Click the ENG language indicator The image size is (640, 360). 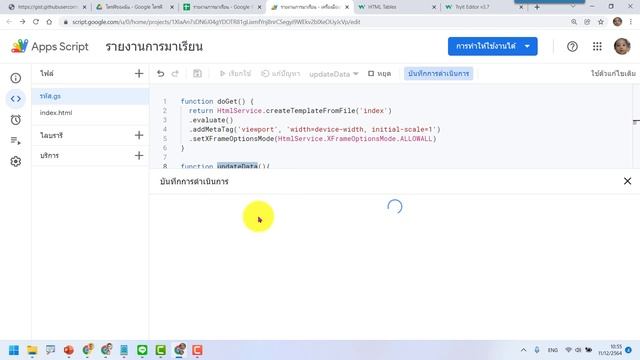pos(553,350)
